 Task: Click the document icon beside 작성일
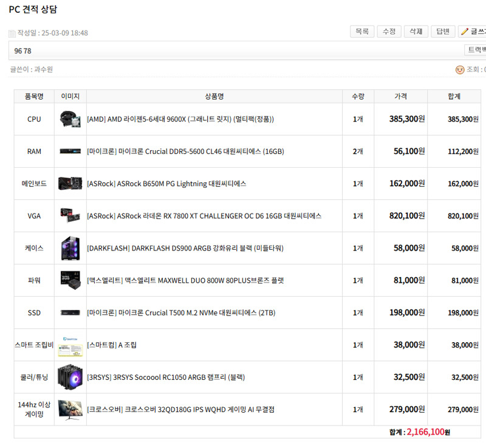(12, 33)
